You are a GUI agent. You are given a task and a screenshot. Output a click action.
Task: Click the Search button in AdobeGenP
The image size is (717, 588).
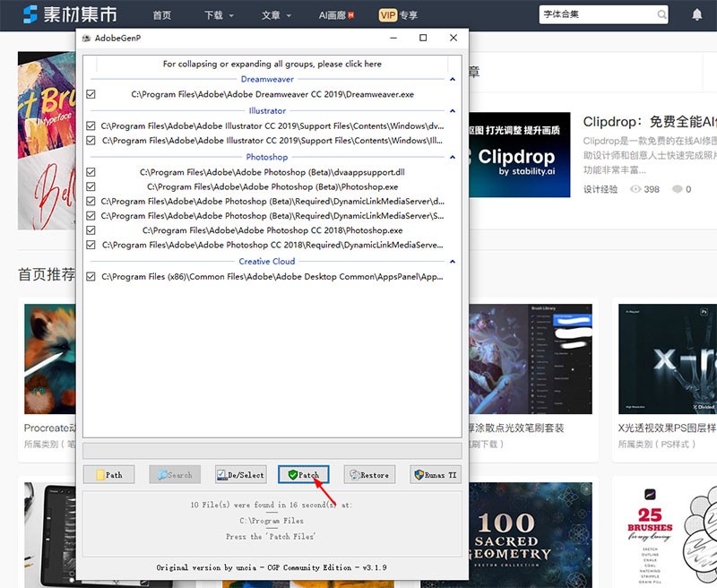[175, 474]
